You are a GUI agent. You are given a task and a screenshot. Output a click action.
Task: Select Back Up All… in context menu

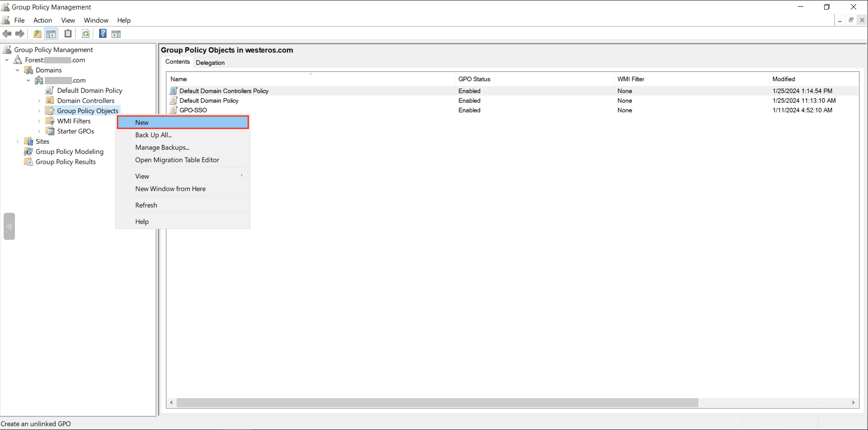point(183,135)
